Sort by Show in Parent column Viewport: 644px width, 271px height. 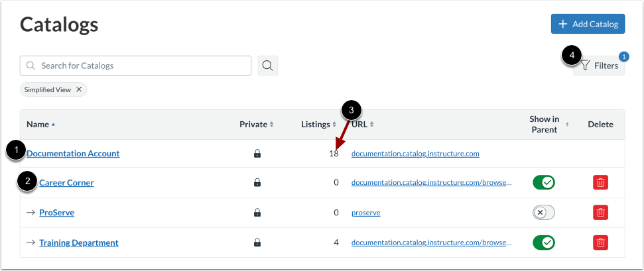pyautogui.click(x=549, y=125)
